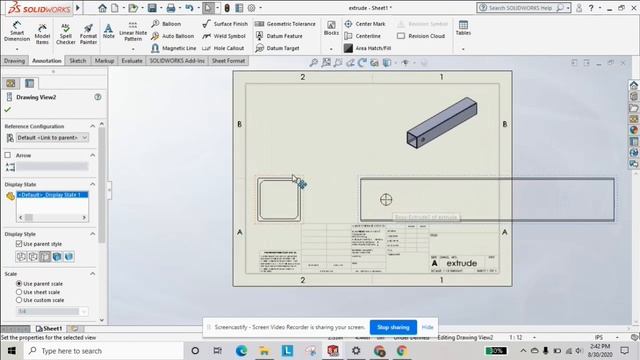The width and height of the screenshot is (640, 360).
Task: Collapse the Scale section
Action: (x=93, y=273)
